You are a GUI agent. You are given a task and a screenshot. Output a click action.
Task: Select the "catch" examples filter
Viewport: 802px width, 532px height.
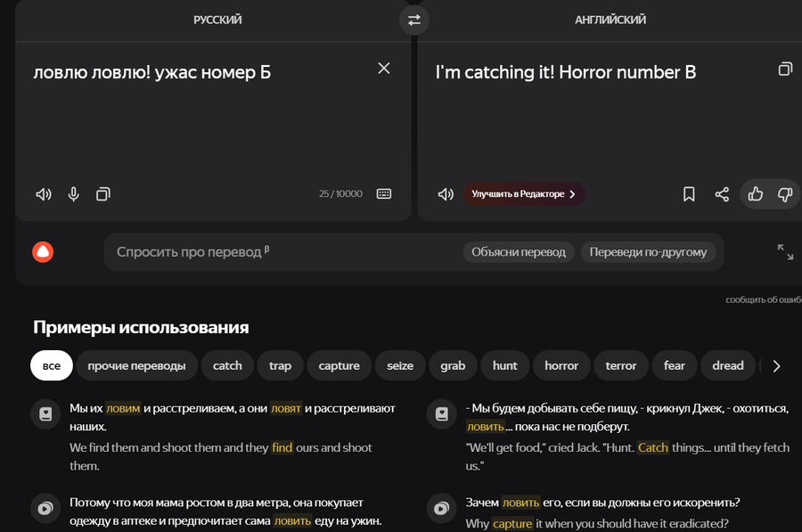pos(227,365)
